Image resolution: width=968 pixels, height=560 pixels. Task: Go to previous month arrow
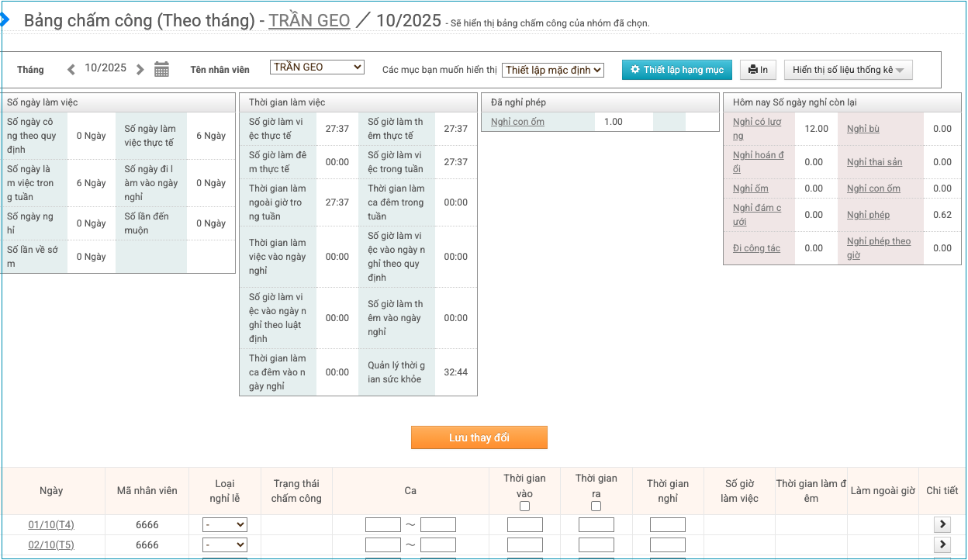pos(71,69)
